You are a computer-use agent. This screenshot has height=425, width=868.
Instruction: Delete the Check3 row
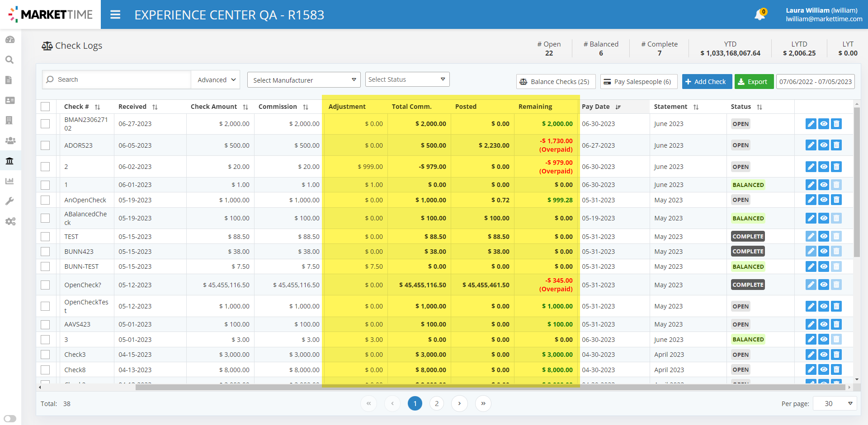click(x=836, y=355)
